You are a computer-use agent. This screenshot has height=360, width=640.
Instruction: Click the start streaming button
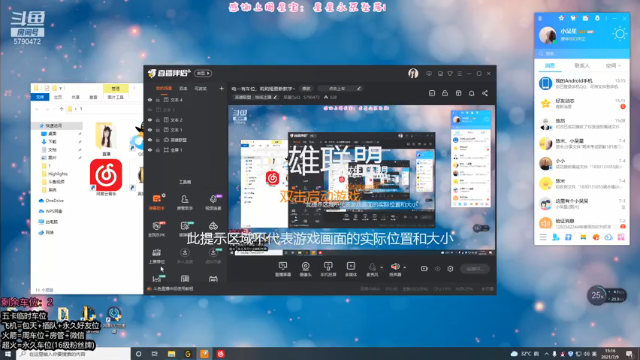[475, 269]
